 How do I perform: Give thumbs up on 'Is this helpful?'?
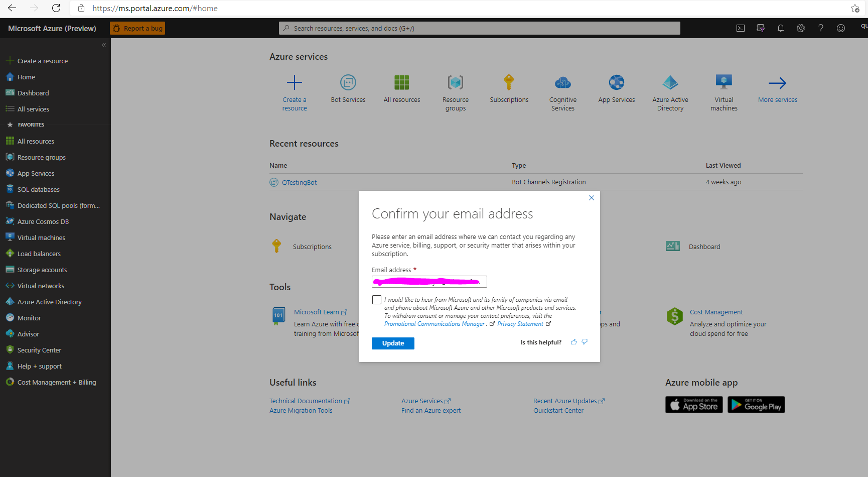(x=573, y=342)
